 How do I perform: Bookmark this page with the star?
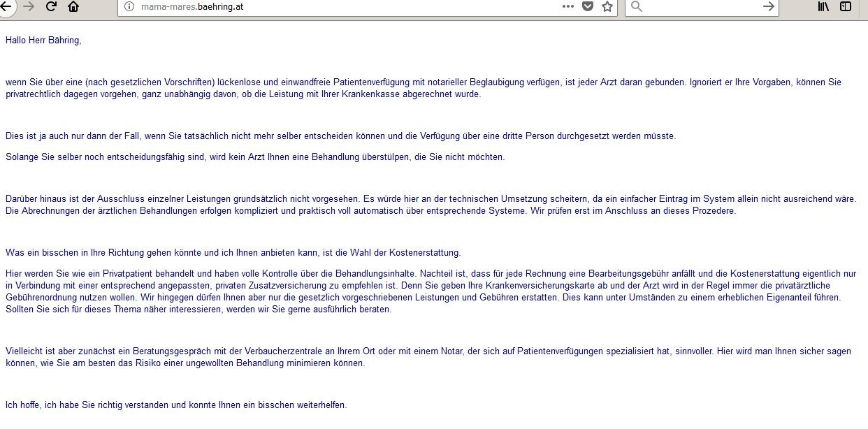[x=607, y=6]
